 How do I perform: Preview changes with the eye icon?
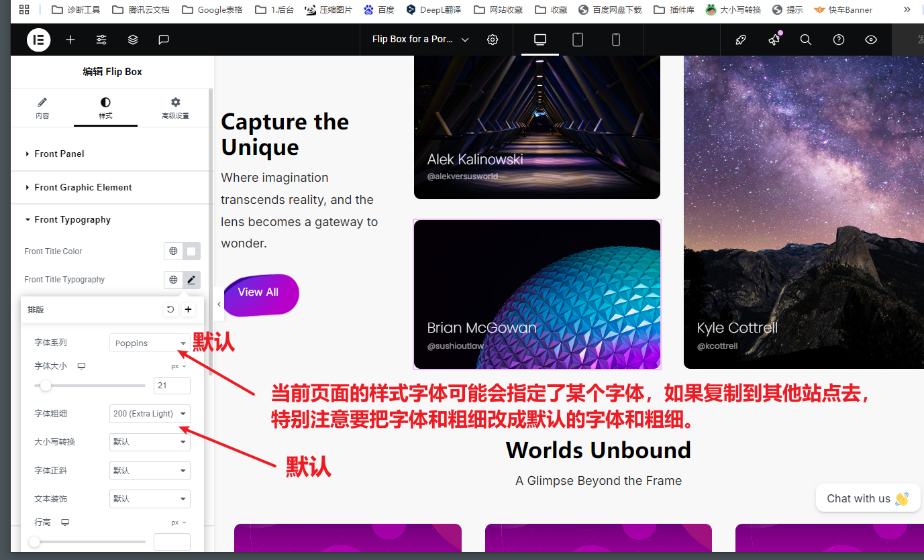(871, 40)
